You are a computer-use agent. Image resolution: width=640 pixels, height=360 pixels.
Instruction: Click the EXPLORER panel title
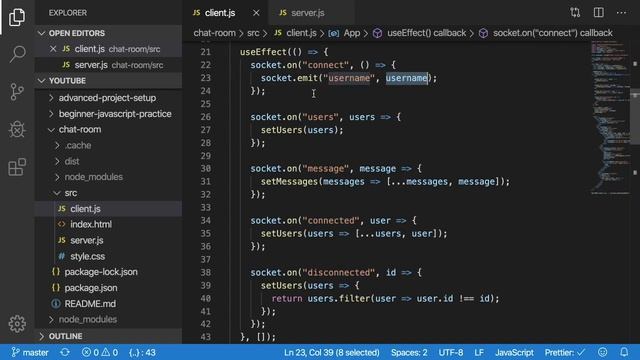pyautogui.click(x=68, y=13)
